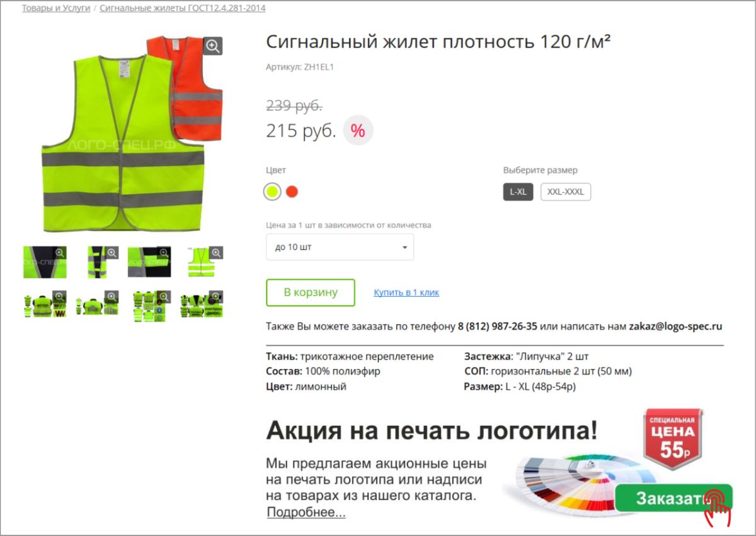
Task: Open the 'Купить в 1 клик' link
Action: [x=406, y=292]
